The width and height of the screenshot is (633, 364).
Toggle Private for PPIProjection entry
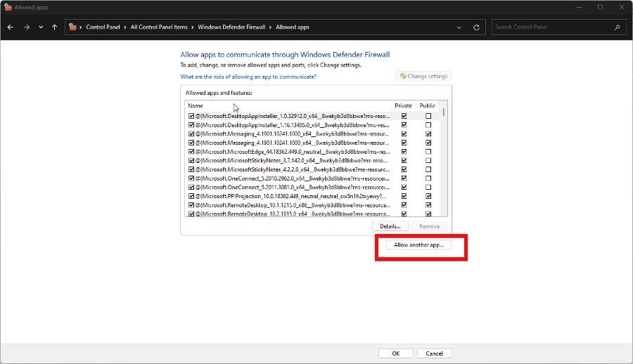point(404,196)
